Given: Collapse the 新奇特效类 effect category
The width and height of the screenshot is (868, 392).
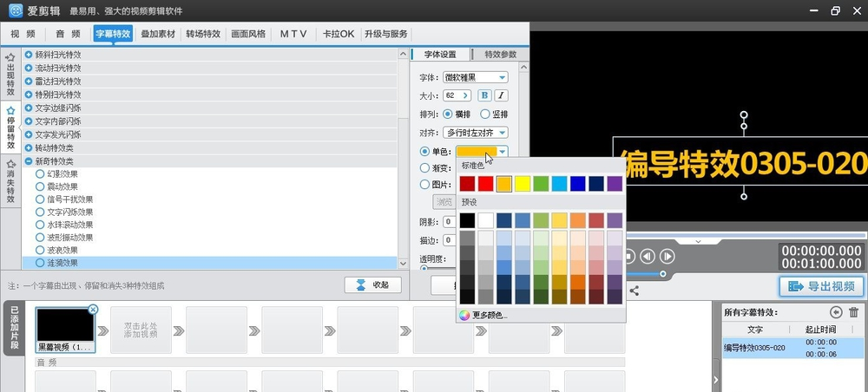Looking at the screenshot, I should pos(29,161).
